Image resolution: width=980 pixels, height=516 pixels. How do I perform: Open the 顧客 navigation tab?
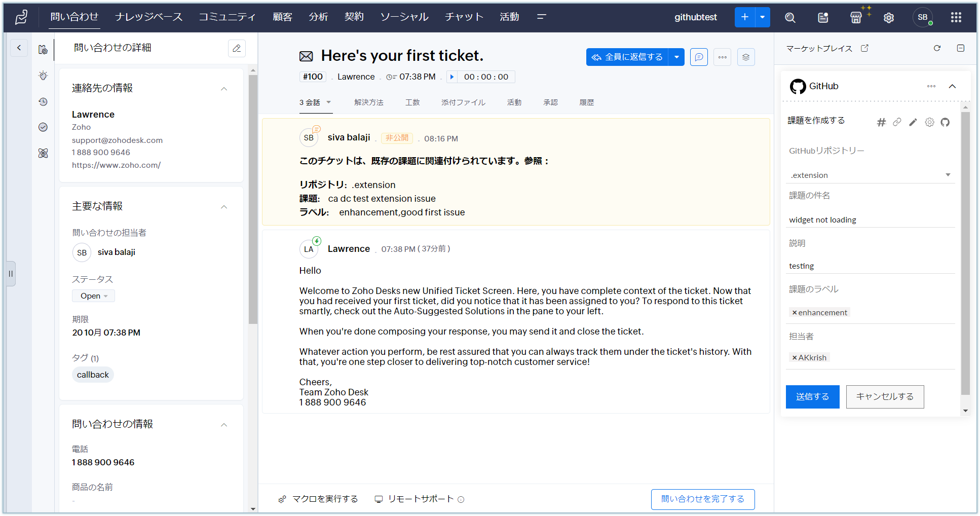282,17
